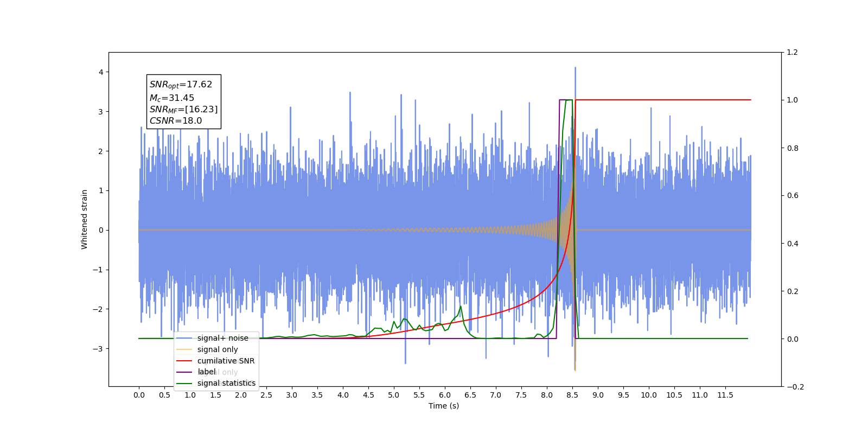Click the 3.0 tick on the time axis
Image resolution: width=868 pixels, height=434 pixels.
coord(292,395)
